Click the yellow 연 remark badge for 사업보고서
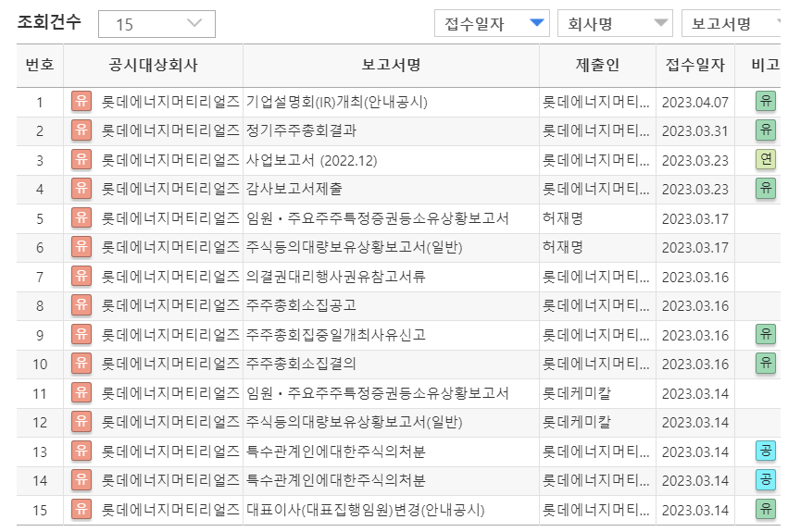Viewport: 788px width, 532px height. click(x=766, y=159)
